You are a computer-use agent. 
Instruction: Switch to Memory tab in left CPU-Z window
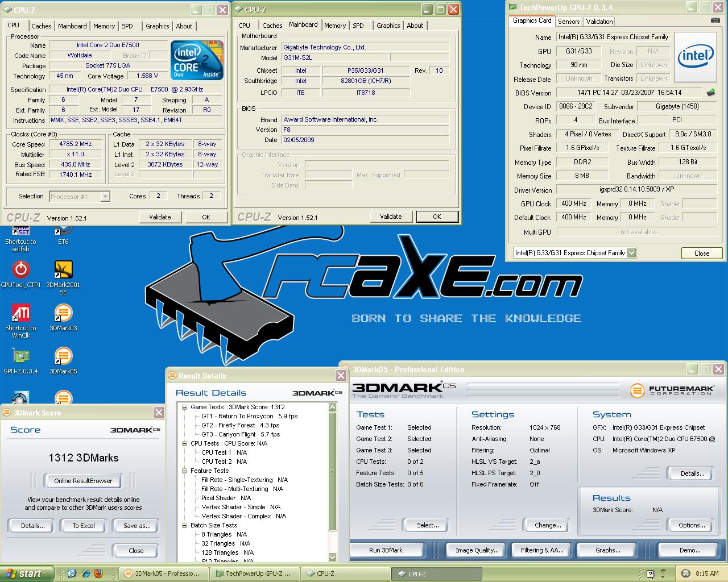(x=104, y=26)
